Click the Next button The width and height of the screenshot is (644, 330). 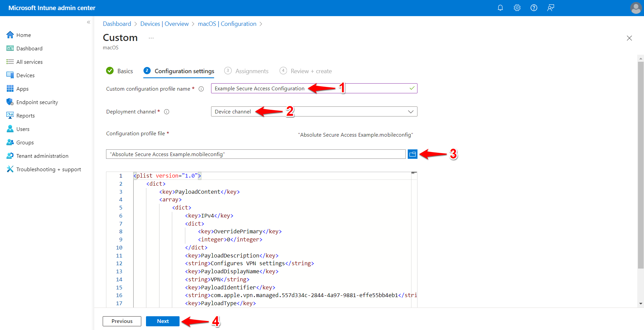pyautogui.click(x=163, y=321)
